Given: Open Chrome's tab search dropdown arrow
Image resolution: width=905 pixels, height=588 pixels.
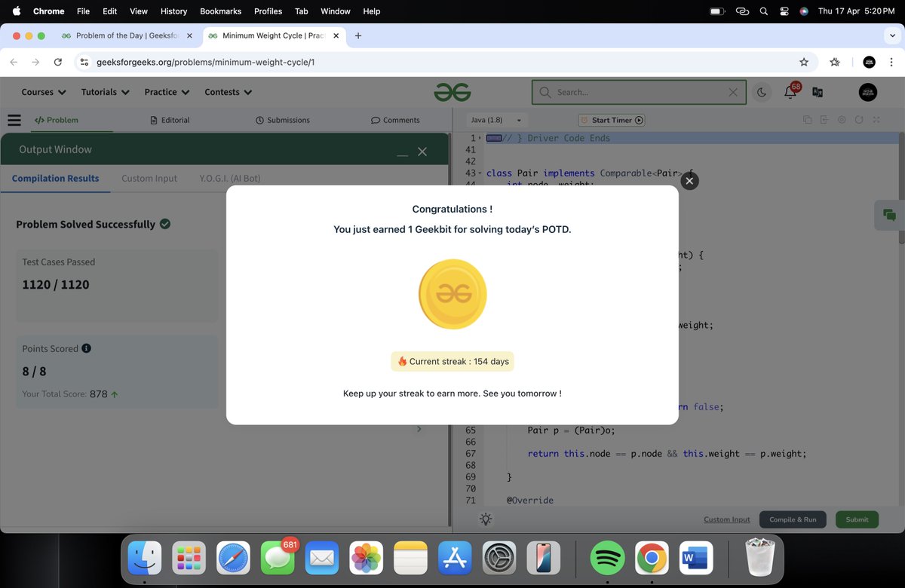Looking at the screenshot, I should (x=891, y=35).
